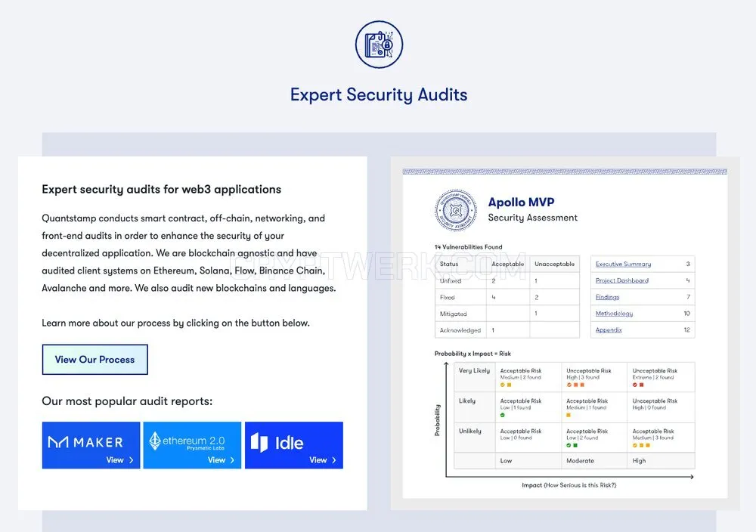Click the 'Moderate' impact axis label
This screenshot has width=756, height=532.
(x=580, y=461)
